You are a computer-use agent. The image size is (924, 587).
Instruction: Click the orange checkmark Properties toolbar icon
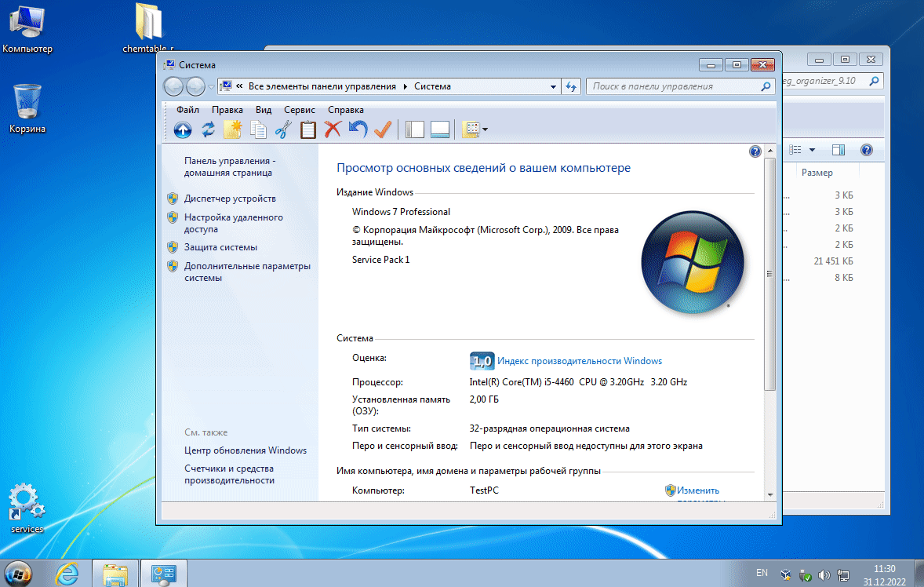coord(383,129)
